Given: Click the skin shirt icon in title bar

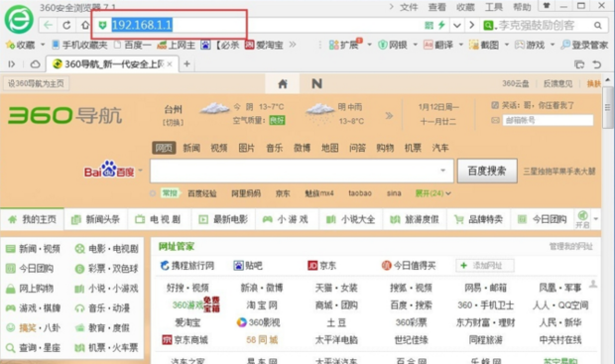Looking at the screenshot, I should pos(547,6).
